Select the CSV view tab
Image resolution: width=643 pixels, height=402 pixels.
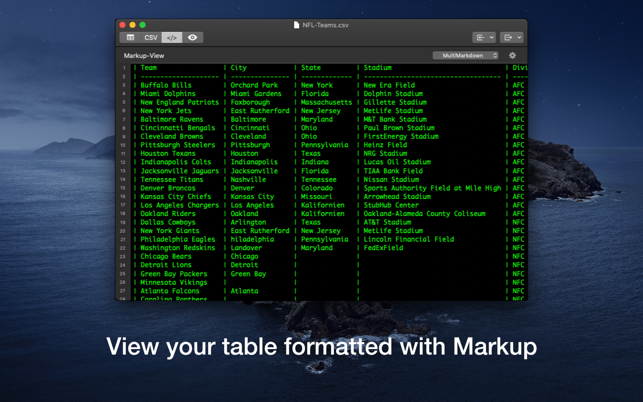[151, 37]
